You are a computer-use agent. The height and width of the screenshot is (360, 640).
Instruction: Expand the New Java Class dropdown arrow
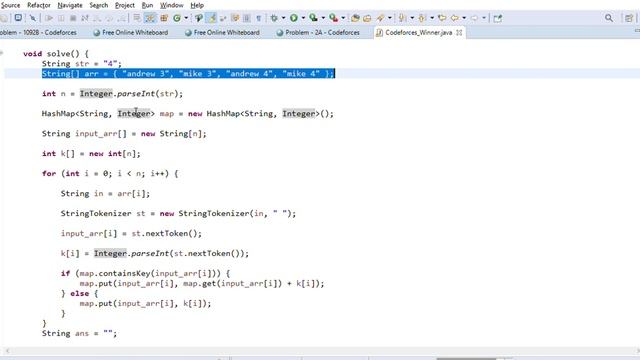pos(186,18)
